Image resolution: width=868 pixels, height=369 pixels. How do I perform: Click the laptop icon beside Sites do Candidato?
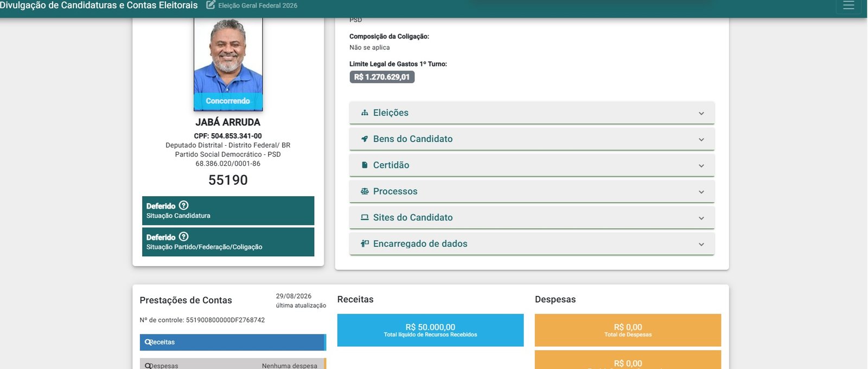pyautogui.click(x=365, y=217)
